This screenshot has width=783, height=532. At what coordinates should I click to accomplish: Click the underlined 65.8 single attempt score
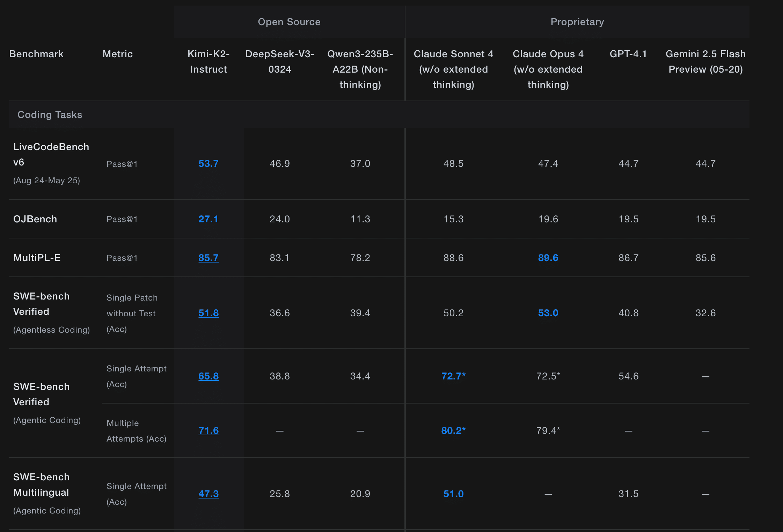(x=208, y=376)
